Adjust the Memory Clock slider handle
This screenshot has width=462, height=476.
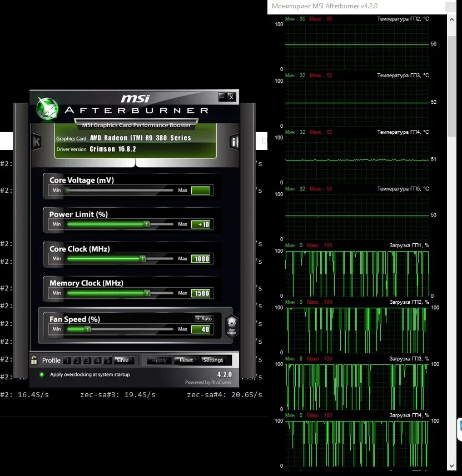click(x=147, y=293)
